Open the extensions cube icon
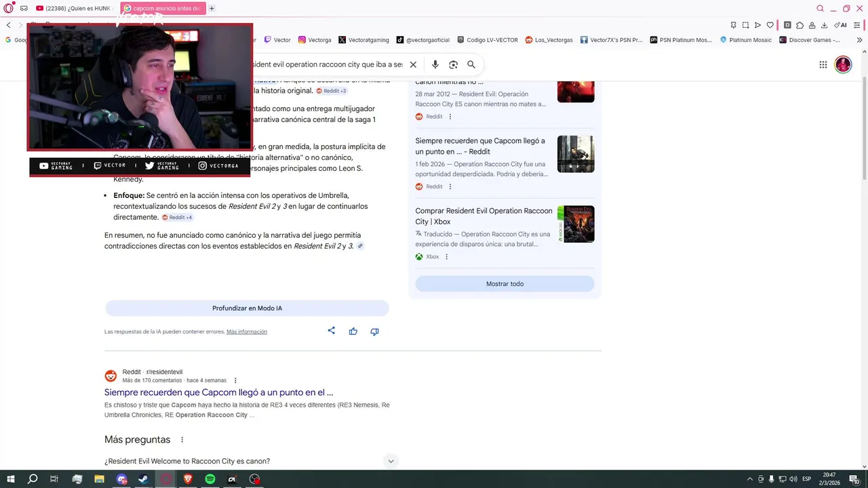The width and height of the screenshot is (868, 488). [x=800, y=25]
